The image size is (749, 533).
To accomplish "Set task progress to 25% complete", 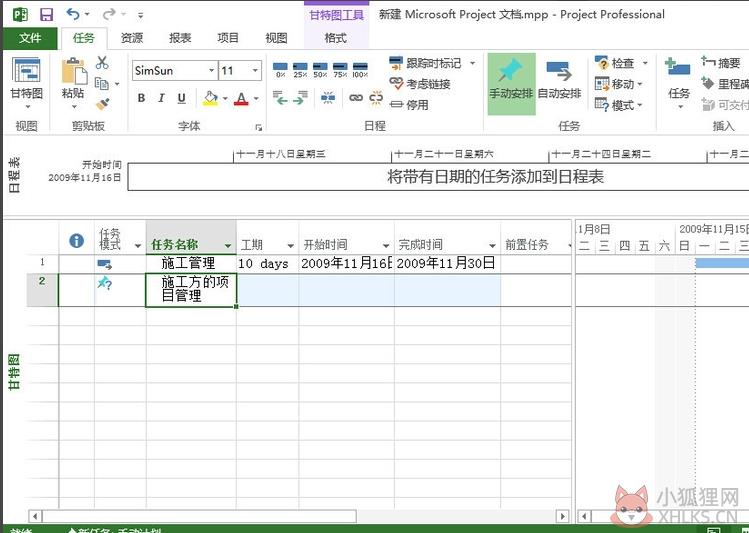I will pos(300,70).
